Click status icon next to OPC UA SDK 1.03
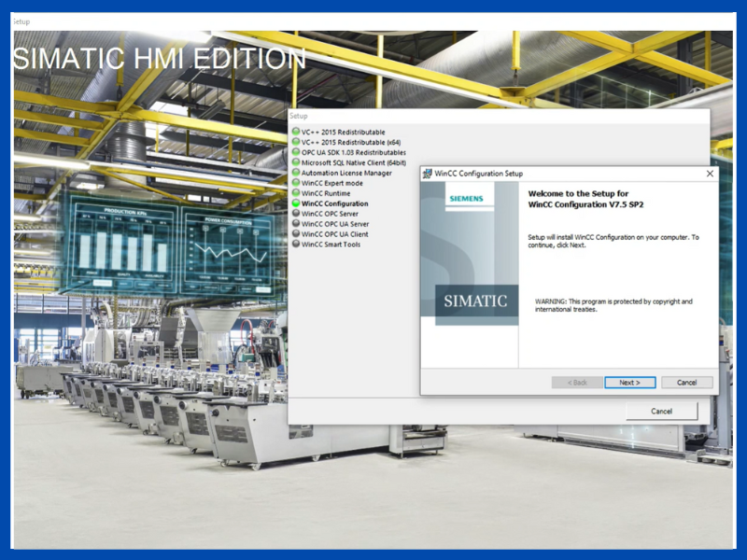 [x=296, y=152]
